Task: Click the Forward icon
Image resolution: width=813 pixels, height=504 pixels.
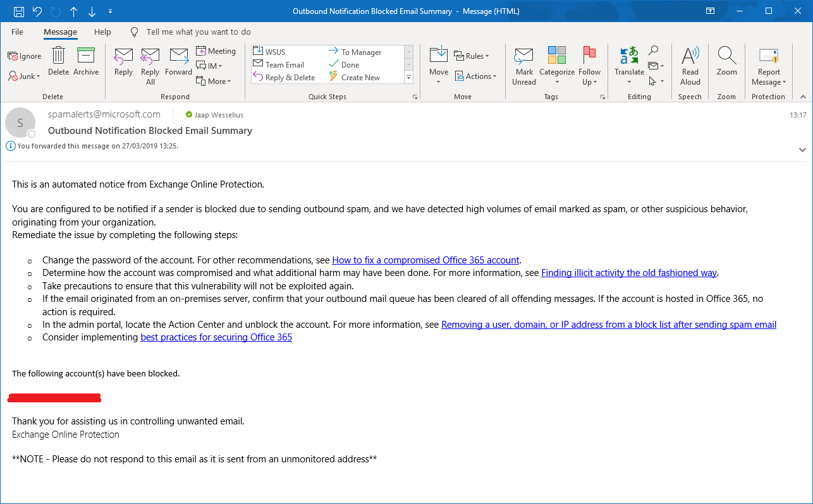Action: point(178,61)
